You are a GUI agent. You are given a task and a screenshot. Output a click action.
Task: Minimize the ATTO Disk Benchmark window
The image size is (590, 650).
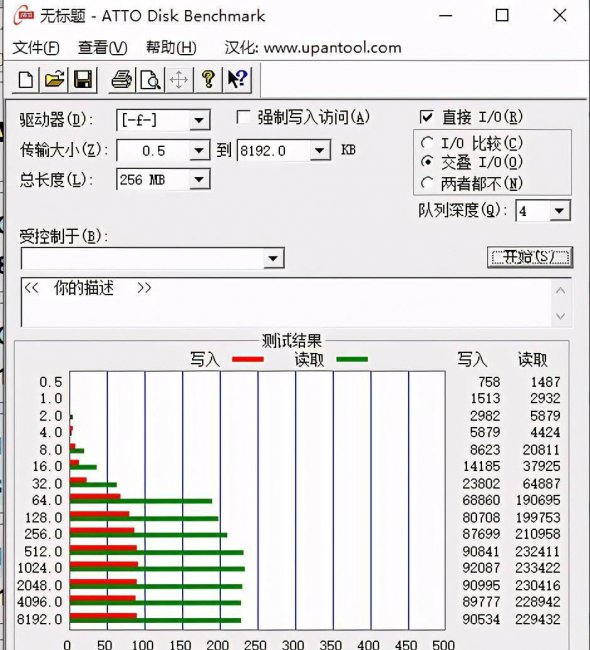click(x=446, y=16)
